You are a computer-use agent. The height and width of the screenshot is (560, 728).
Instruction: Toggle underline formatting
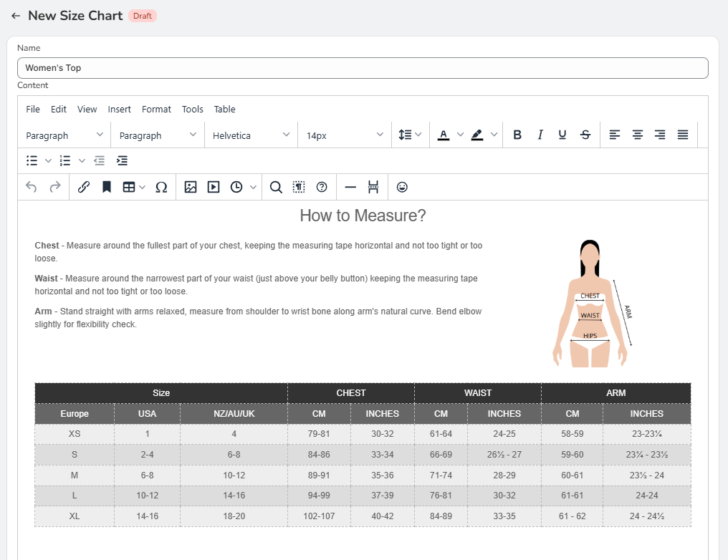562,135
